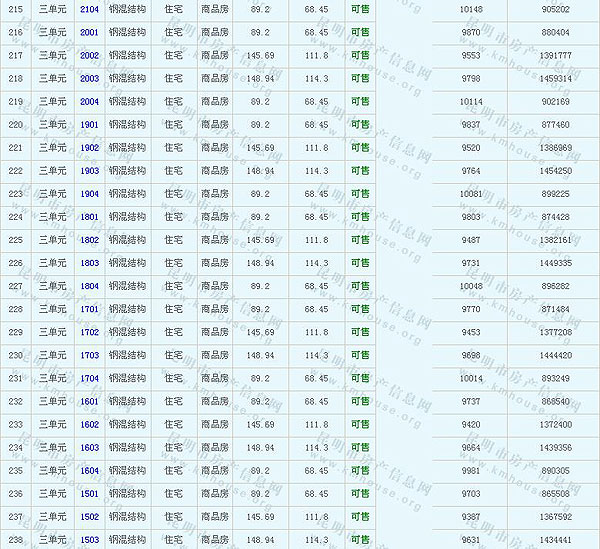Image resolution: width=600 pixels, height=549 pixels.
Task: Select row number 225 cell
Action: tap(15, 240)
